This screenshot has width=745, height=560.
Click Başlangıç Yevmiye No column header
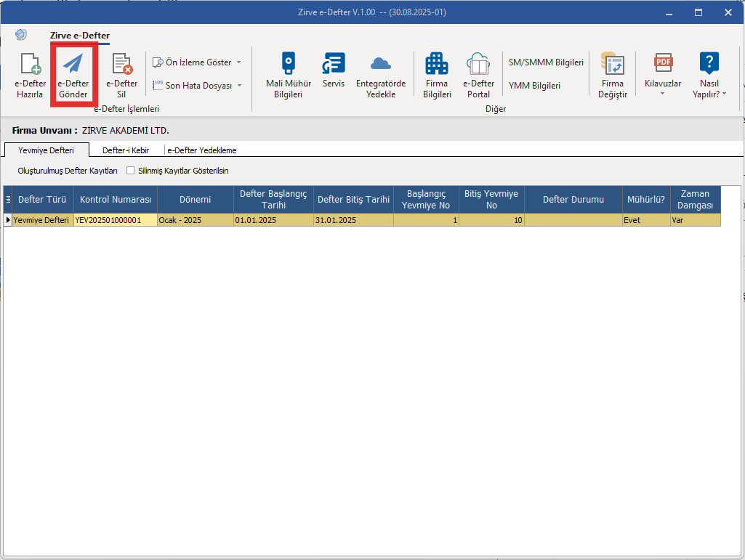(x=426, y=200)
